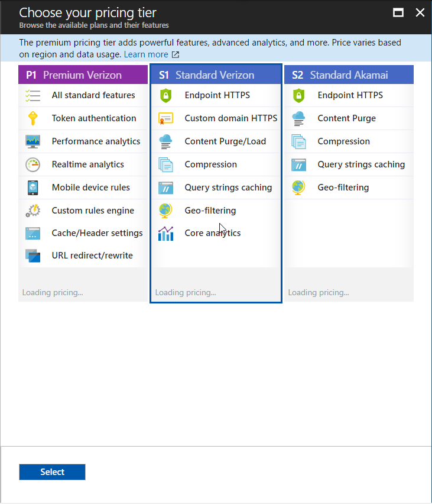
Task: Click the Core analytics label
Action: (x=213, y=233)
